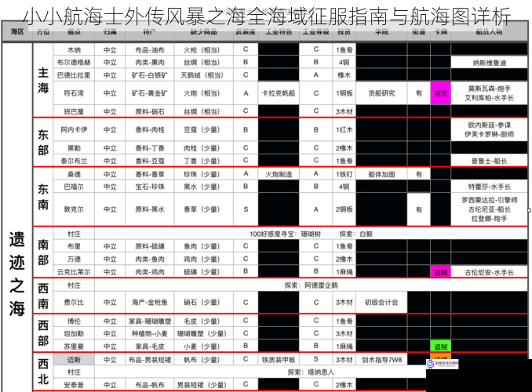Click the 宝石-珍珠 specialty cell
The height and width of the screenshot is (392, 532).
(x=150, y=187)
